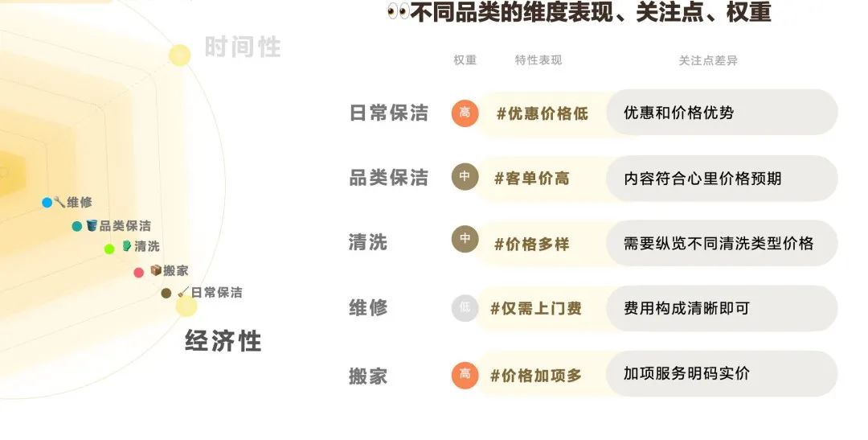Screen dimensions: 868x440
Task: Click the wrench icon beside 维修
Action: [59, 202]
